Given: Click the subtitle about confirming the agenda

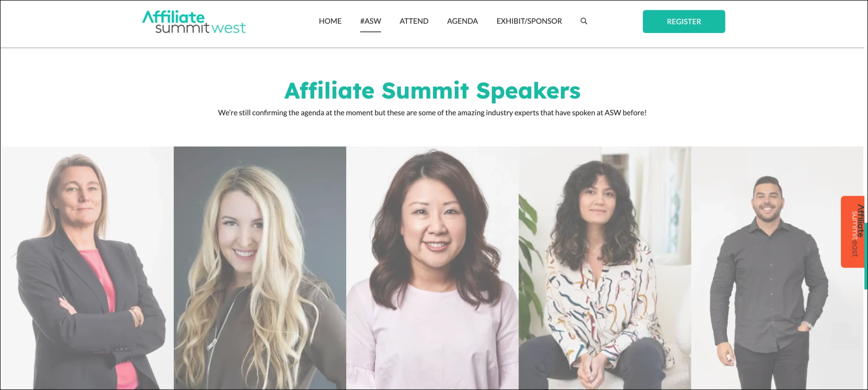Looking at the screenshot, I should click(432, 113).
